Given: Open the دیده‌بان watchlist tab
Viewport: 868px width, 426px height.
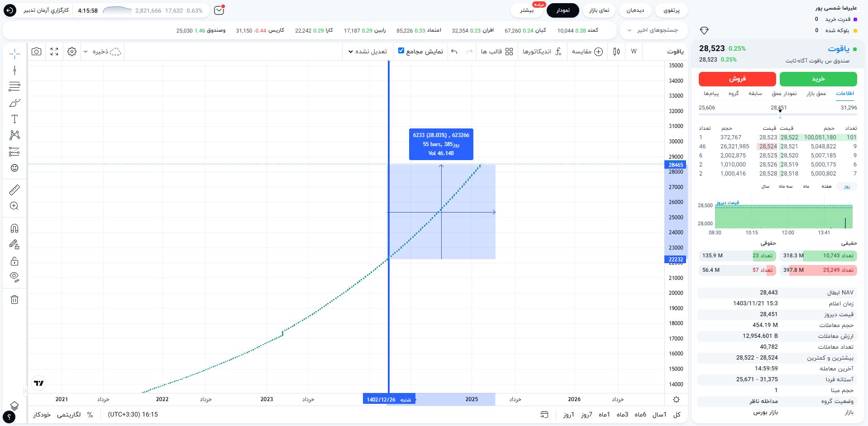Looking at the screenshot, I should (635, 10).
